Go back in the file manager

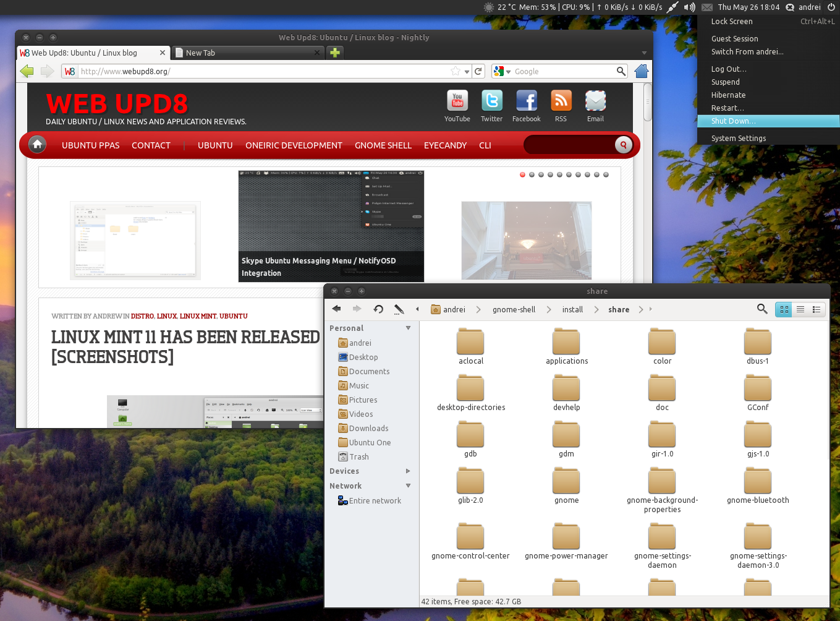pos(337,309)
